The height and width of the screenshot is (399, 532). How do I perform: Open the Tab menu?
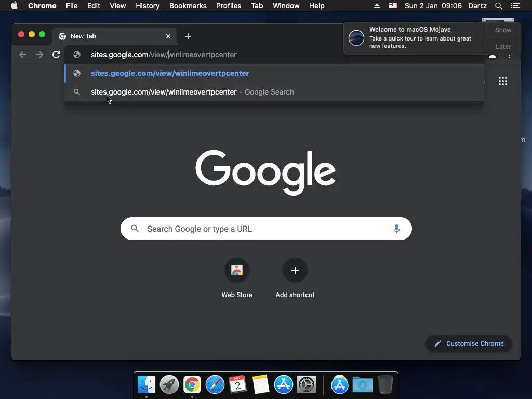(x=257, y=6)
